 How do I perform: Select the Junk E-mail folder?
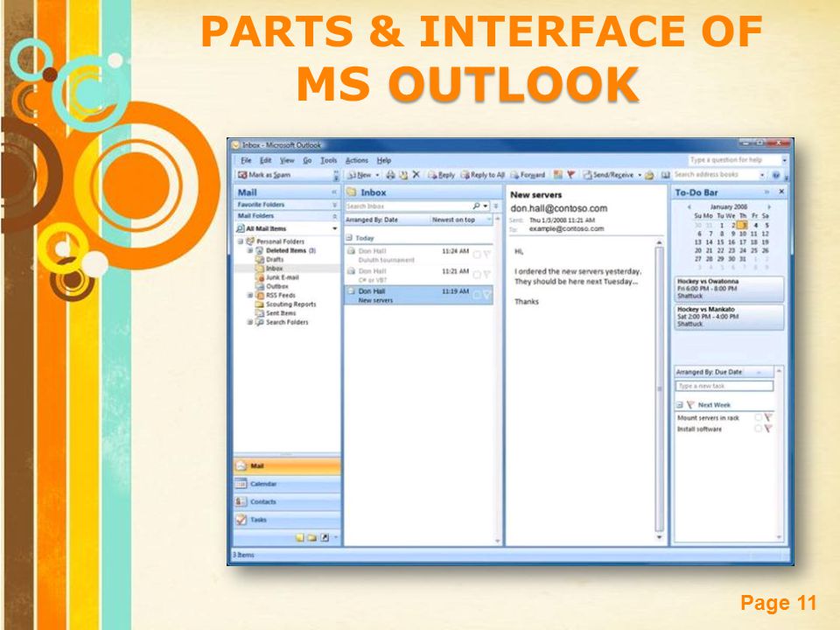click(277, 277)
